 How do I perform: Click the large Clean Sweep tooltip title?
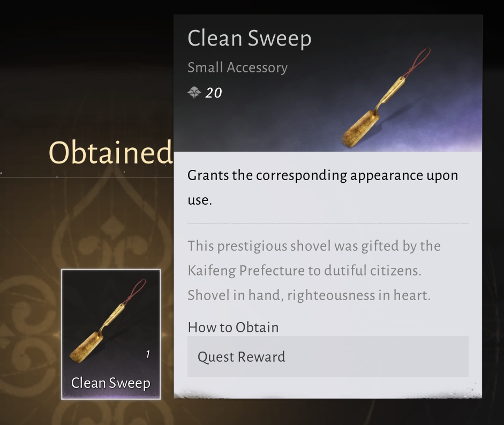(x=250, y=39)
